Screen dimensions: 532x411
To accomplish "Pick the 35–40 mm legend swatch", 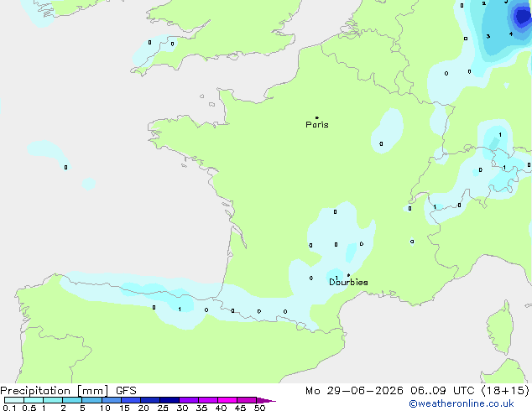I will pos(207,400).
